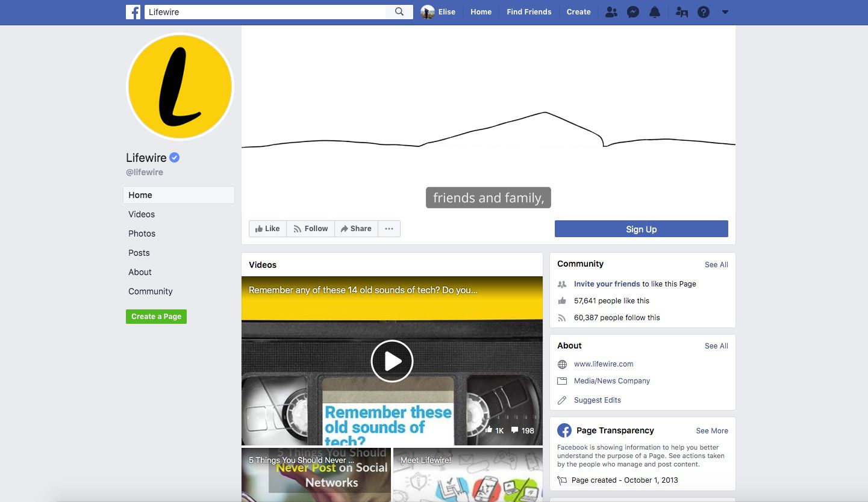868x502 pixels.
Task: Open the friend suggestions icon in top bar
Action: pyautogui.click(x=682, y=12)
